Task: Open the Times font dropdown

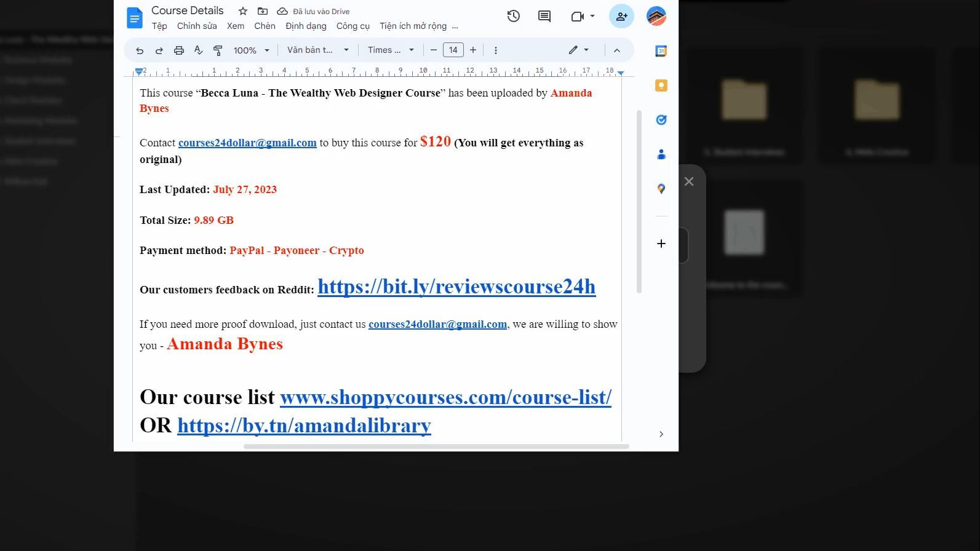Action: 391,50
